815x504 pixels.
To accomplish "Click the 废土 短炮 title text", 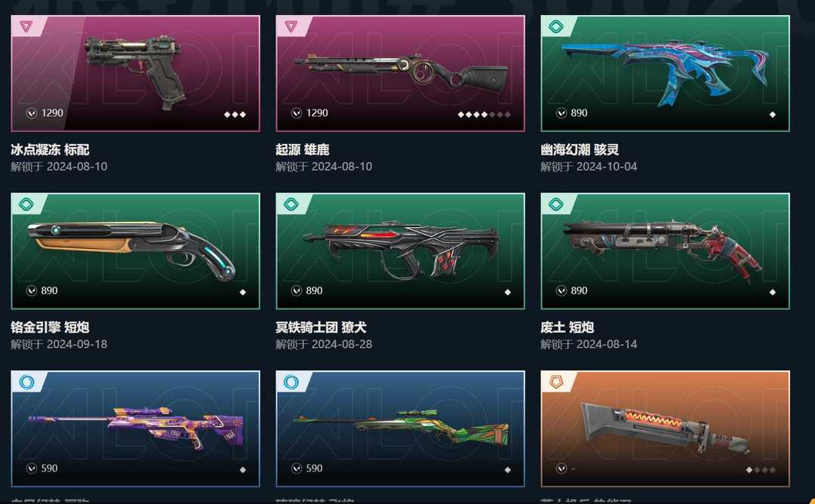I will (567, 327).
